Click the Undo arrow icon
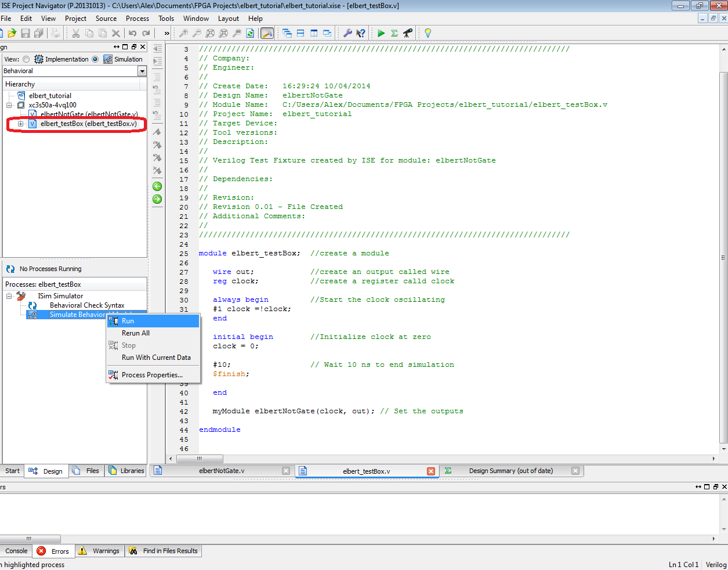 [132, 33]
